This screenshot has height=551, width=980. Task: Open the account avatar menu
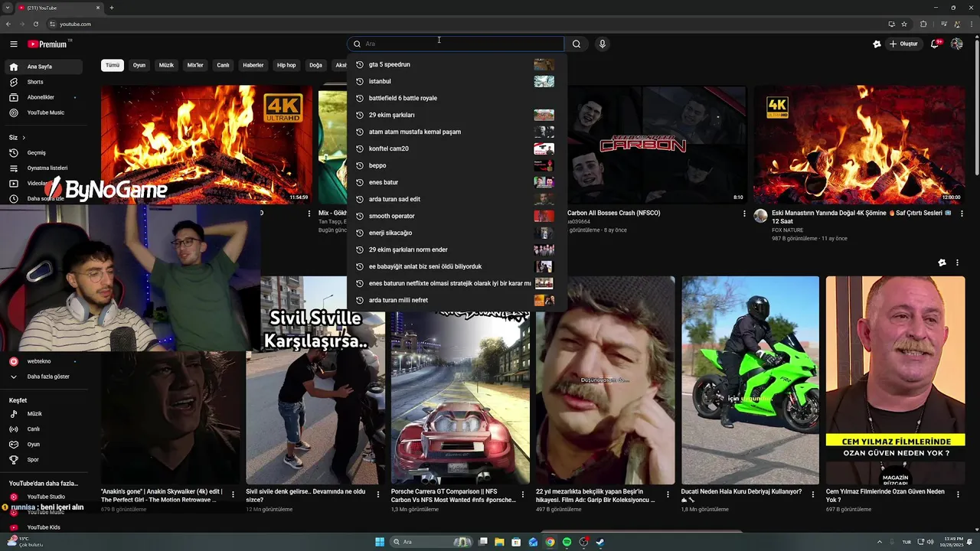pos(957,44)
